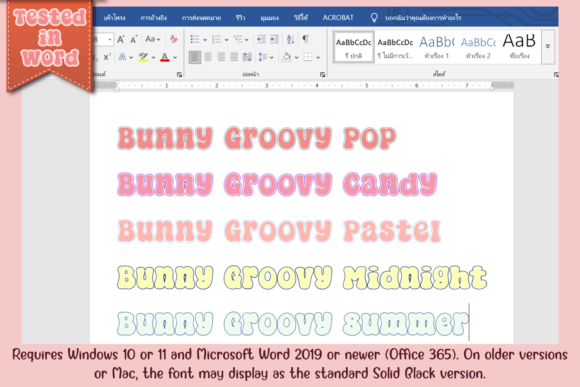The width and height of the screenshot is (580, 387).
Task: Click the Multilevel List icon
Action: [x=238, y=39]
